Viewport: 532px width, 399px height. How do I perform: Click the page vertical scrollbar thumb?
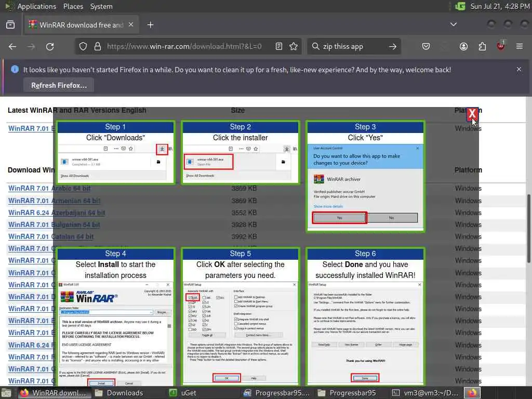click(528, 229)
